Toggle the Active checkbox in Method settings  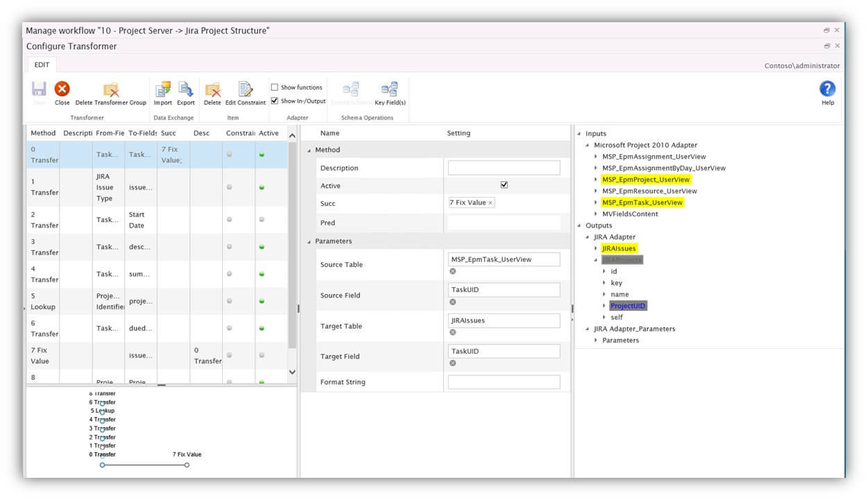[x=504, y=185]
